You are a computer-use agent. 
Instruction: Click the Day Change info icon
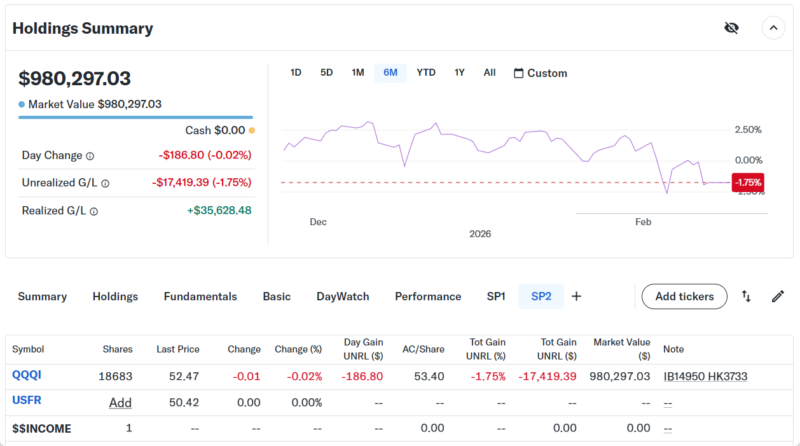coord(90,156)
